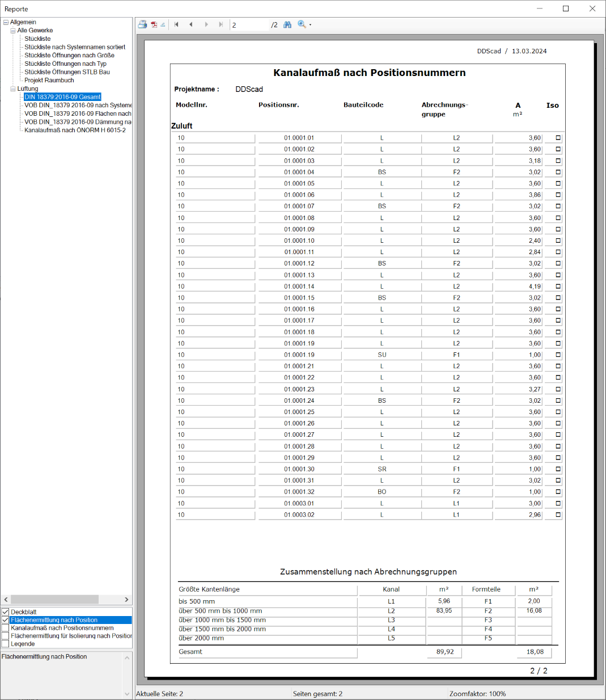This screenshot has width=606, height=700.
Task: Click the 'Iso' column header
Action: 553,106
